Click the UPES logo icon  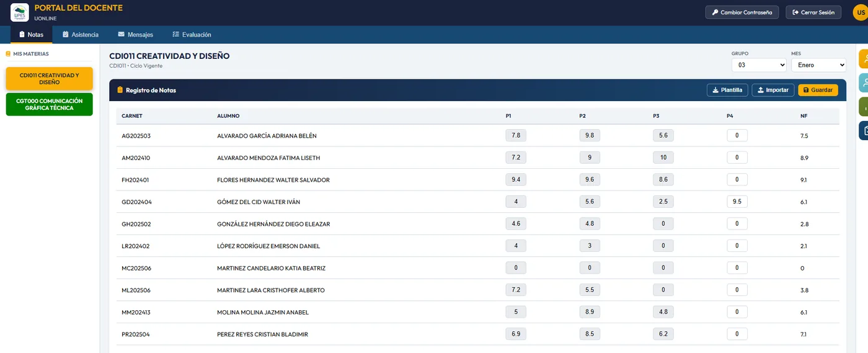tap(20, 12)
